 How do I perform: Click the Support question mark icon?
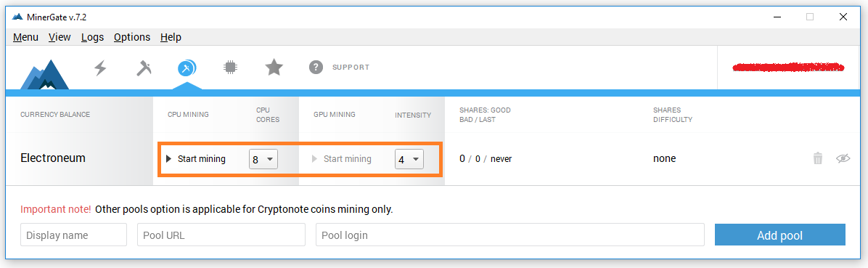[316, 68]
